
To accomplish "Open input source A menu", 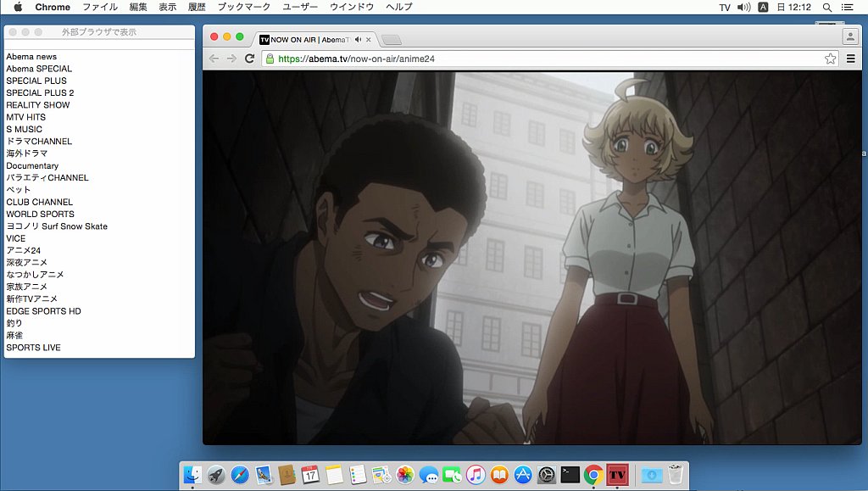I will coord(763,7).
